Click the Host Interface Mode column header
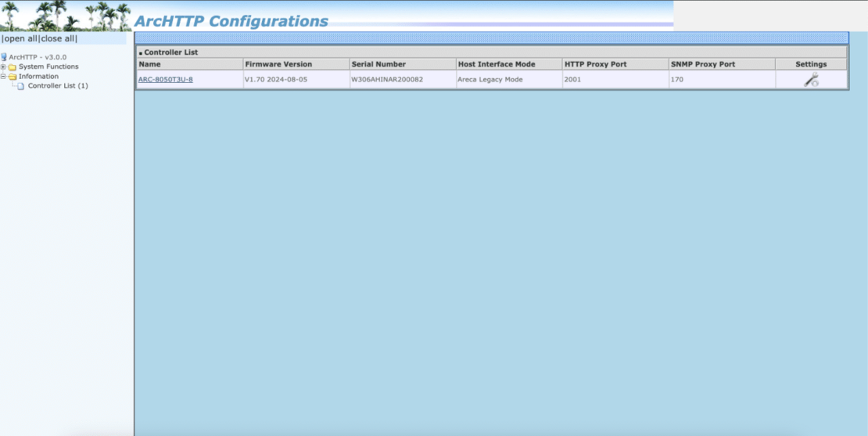 (x=497, y=64)
